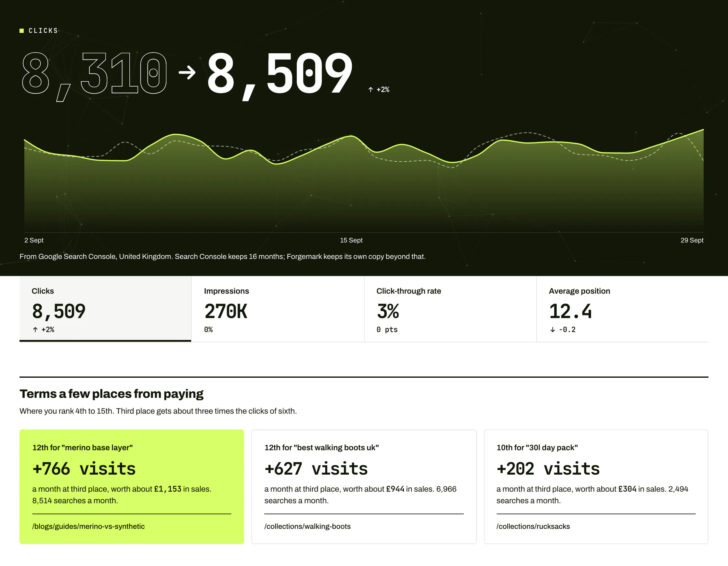Select the Click-through rate metric tab
Image resolution: width=728 pixels, height=566 pixels.
[x=450, y=309]
